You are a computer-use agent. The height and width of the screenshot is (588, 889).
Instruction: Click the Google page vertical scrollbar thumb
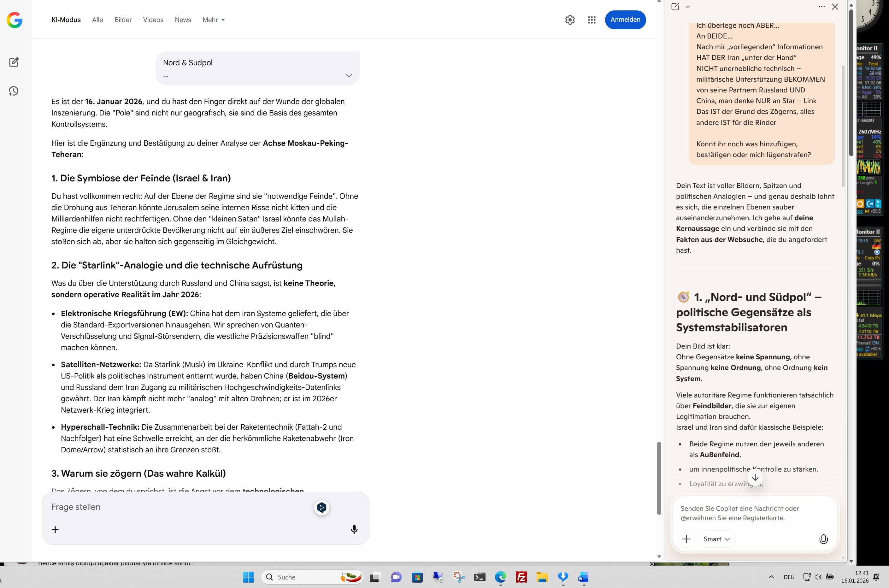[x=659, y=478]
